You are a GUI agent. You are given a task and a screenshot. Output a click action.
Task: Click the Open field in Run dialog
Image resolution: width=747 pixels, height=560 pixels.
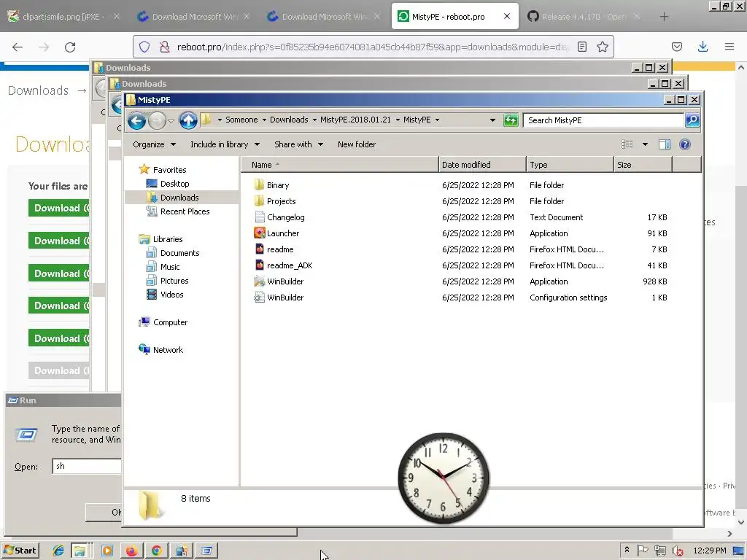pyautogui.click(x=88, y=466)
